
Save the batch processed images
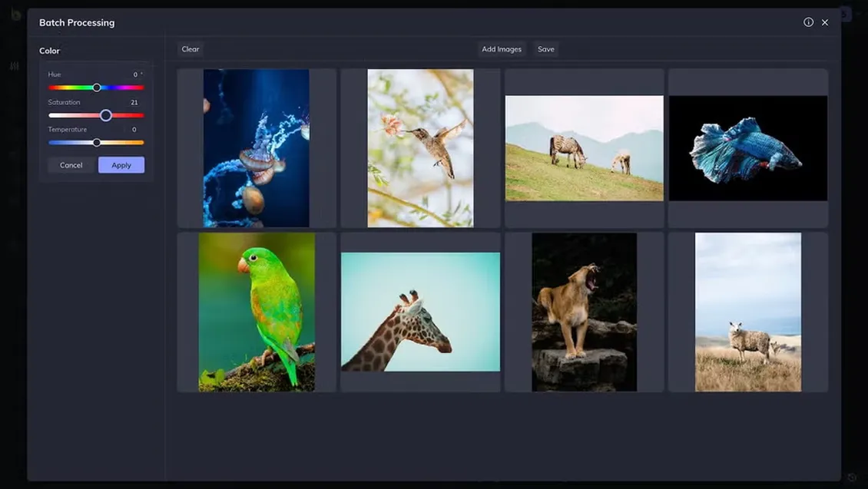point(546,49)
